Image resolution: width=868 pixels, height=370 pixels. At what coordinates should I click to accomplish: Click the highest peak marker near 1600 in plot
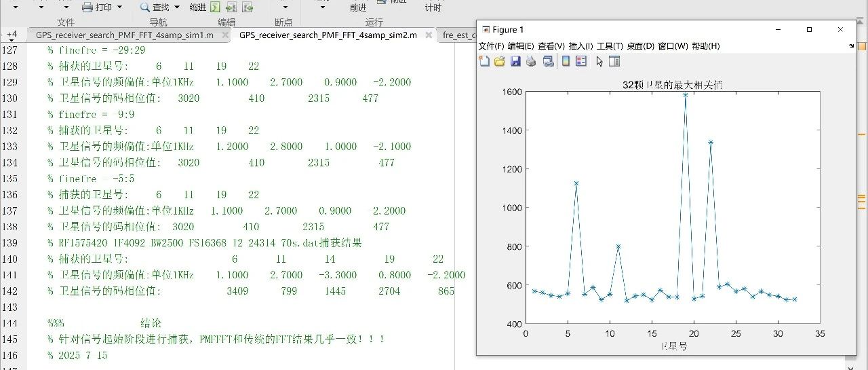pyautogui.click(x=686, y=95)
